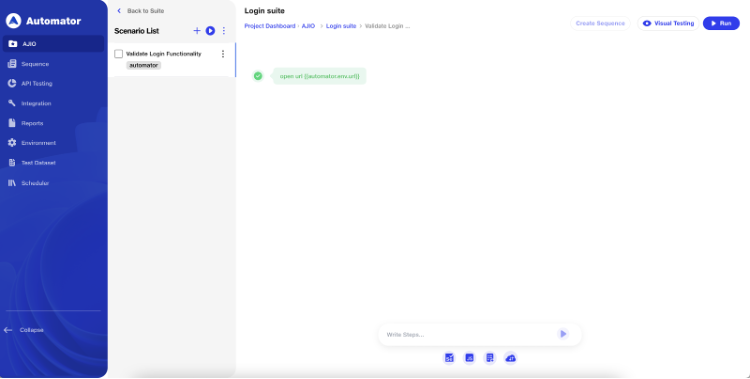Viewport: 750px width, 379px height.
Task: Click the Validate Login breadcrumb
Action: (x=387, y=26)
